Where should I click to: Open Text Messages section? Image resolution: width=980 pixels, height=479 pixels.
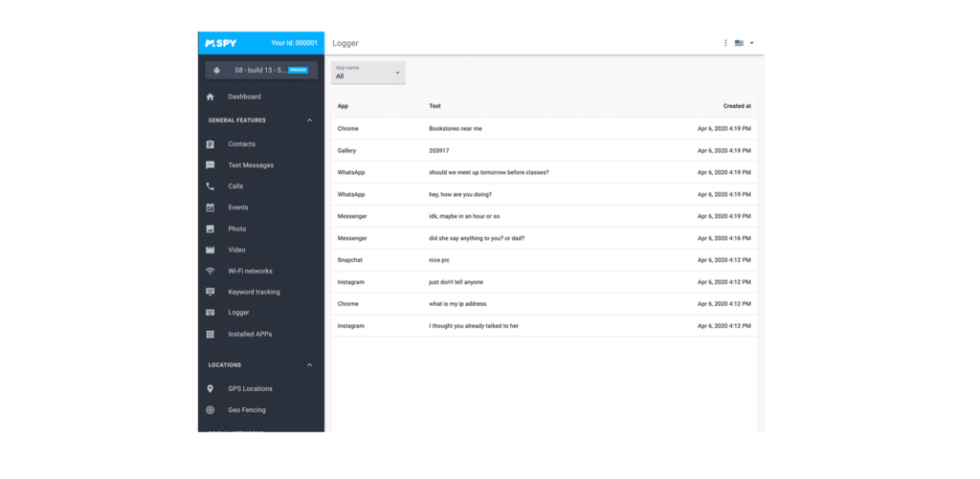[x=251, y=165]
